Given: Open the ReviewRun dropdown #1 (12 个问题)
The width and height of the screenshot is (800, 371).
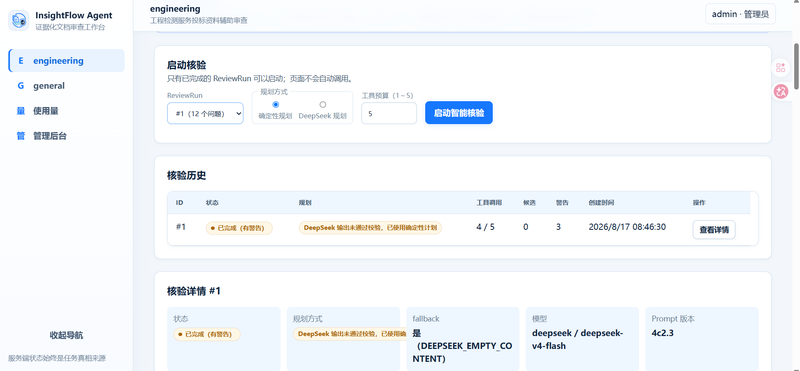Looking at the screenshot, I should point(206,113).
